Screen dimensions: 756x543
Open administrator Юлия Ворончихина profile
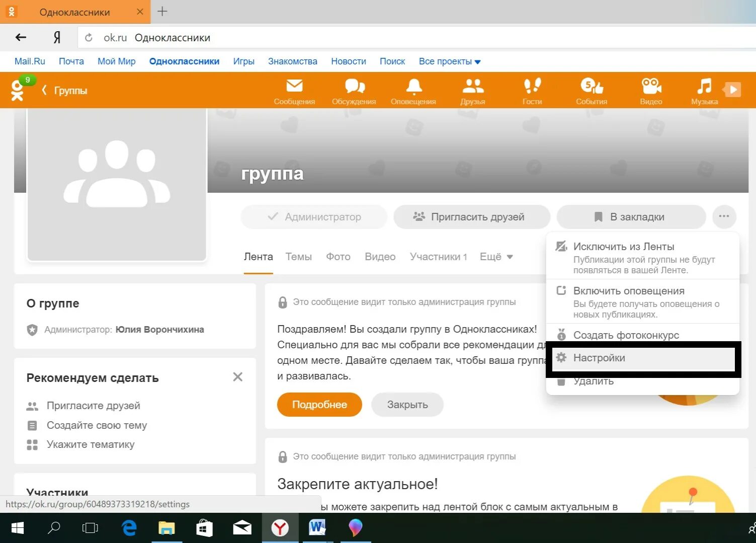pyautogui.click(x=160, y=330)
